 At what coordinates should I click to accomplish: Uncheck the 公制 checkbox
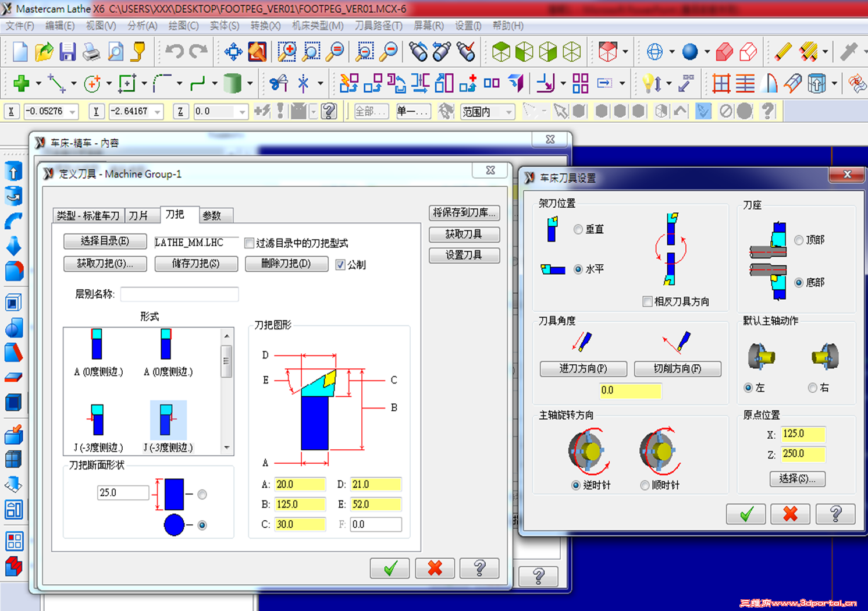340,265
